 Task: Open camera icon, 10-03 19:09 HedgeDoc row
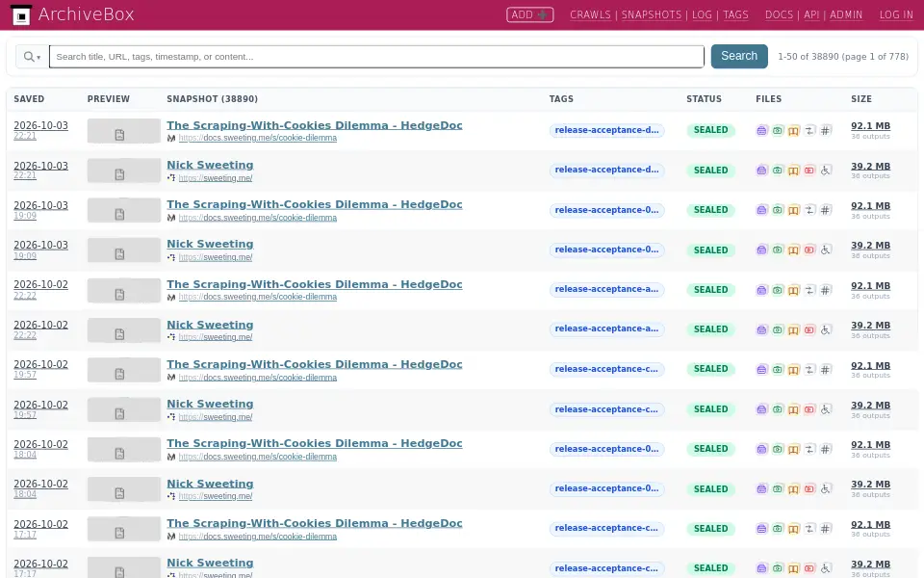[x=778, y=210]
